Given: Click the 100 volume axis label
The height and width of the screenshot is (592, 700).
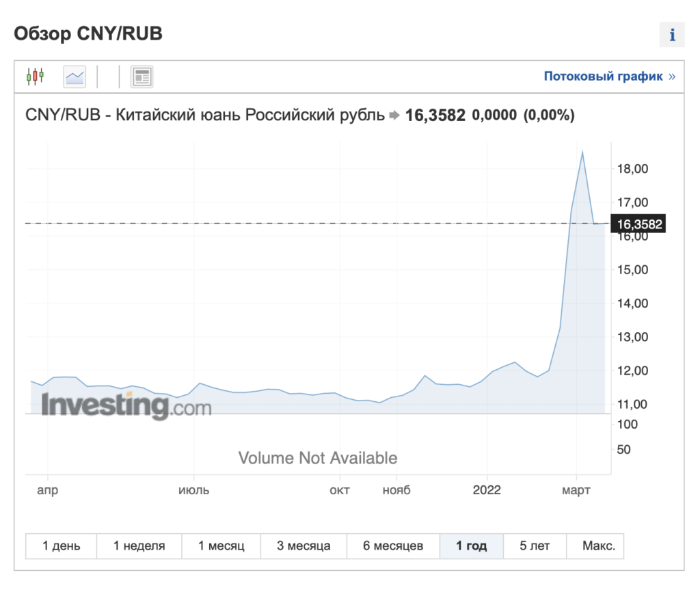Looking at the screenshot, I should pos(628,424).
